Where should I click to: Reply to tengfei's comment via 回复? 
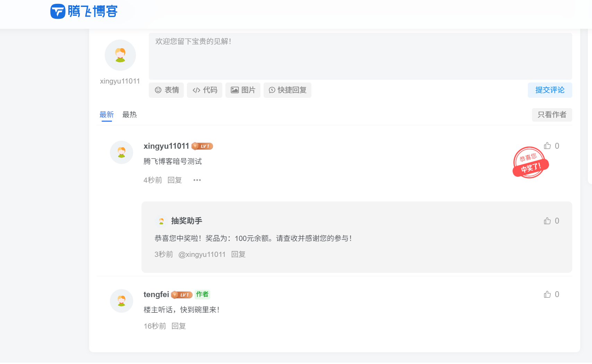(x=179, y=326)
